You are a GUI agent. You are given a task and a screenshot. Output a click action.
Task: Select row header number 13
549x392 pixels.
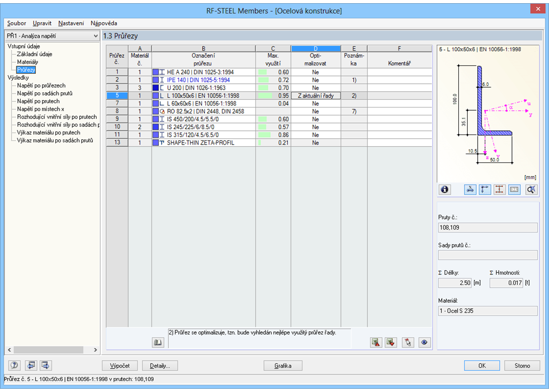pyautogui.click(x=117, y=143)
